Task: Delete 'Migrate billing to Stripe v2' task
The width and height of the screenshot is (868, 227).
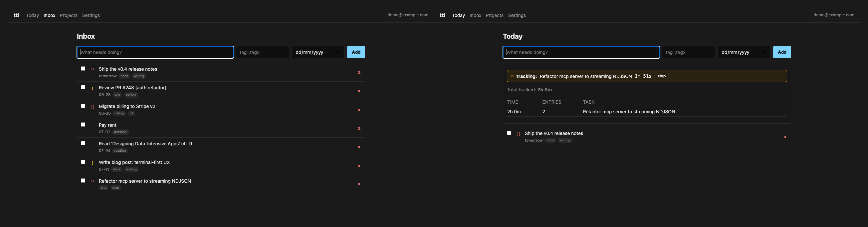Action: tap(359, 110)
